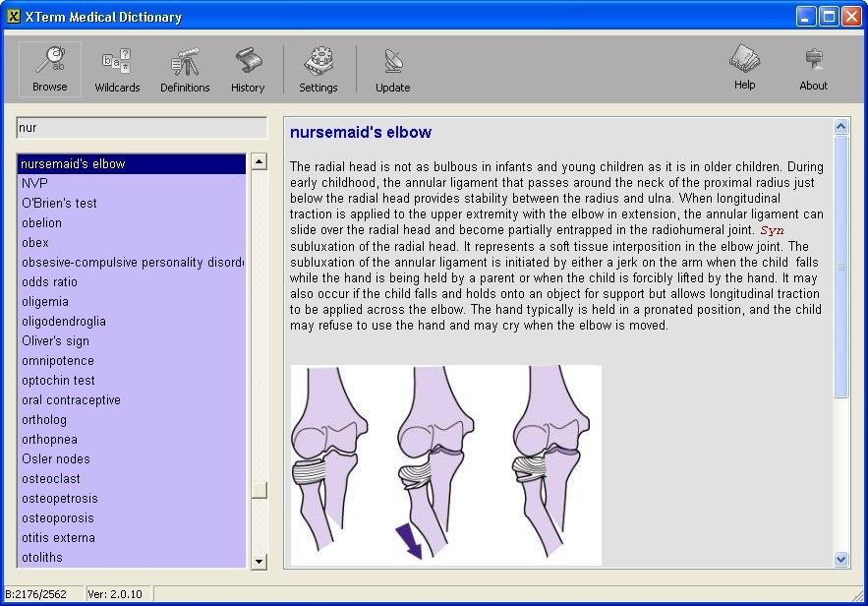
Task: Select the Wildcards search icon
Action: point(117,67)
